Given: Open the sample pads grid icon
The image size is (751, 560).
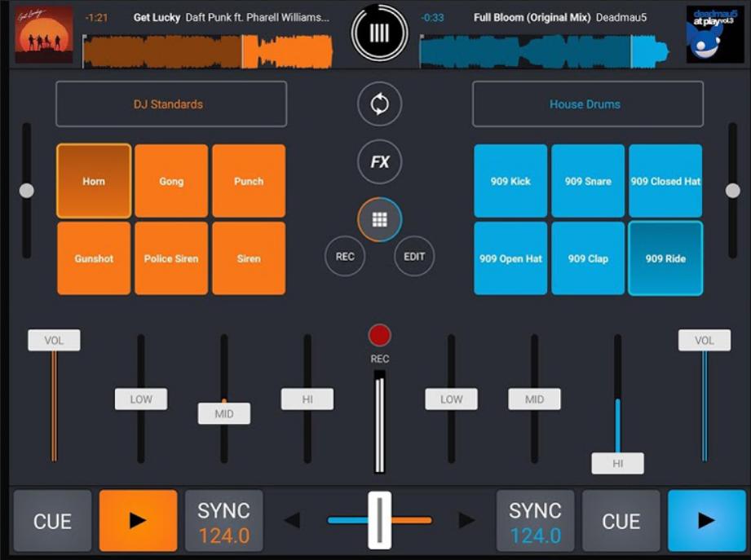Looking at the screenshot, I should [x=380, y=219].
